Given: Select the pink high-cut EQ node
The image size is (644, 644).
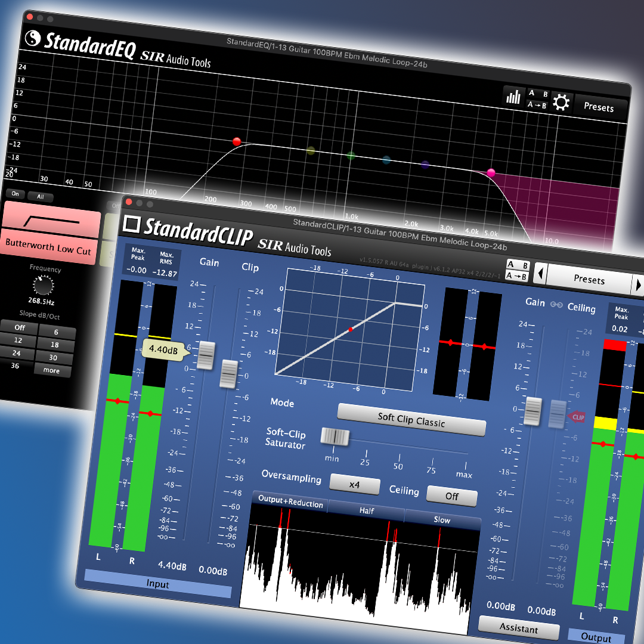Looking at the screenshot, I should (491, 172).
